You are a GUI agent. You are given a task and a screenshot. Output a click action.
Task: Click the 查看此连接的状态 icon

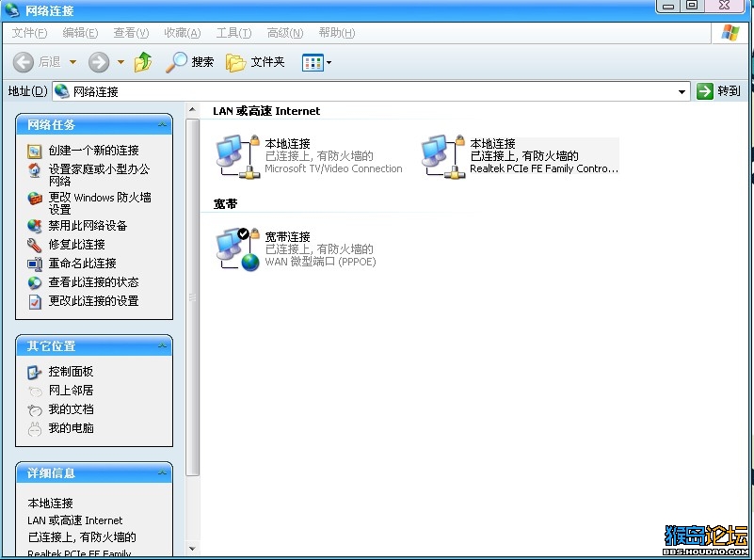pos(34,282)
